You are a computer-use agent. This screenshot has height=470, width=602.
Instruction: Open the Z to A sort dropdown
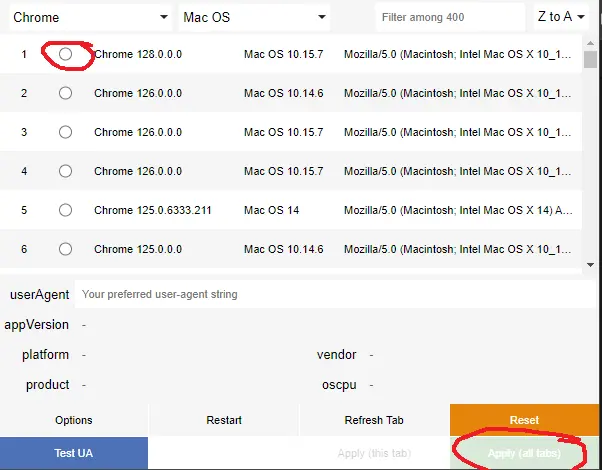(561, 17)
